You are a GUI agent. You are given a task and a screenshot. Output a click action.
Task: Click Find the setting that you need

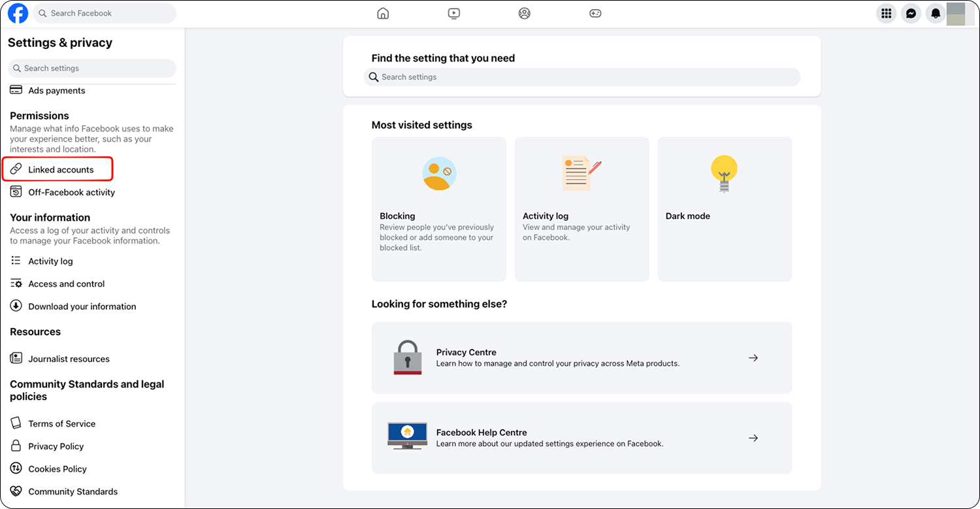[x=444, y=58]
